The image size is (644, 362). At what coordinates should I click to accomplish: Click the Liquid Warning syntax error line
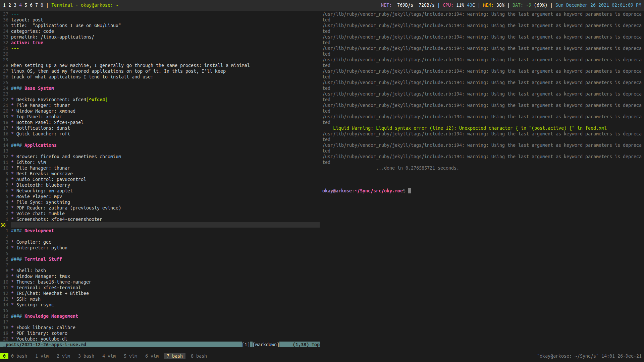[470, 128]
